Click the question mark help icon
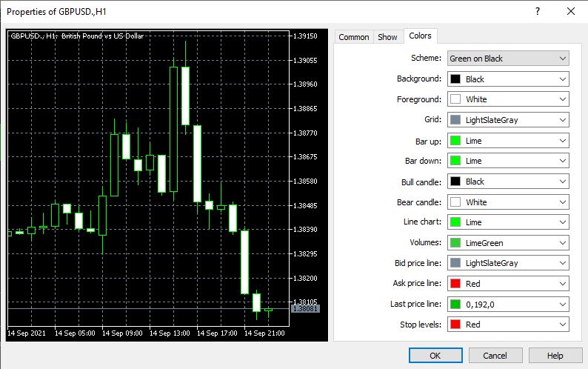This screenshot has width=588, height=369. 538,11
